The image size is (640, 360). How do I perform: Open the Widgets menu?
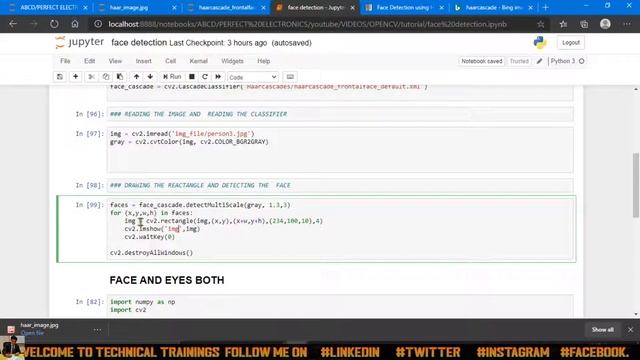tap(232, 61)
